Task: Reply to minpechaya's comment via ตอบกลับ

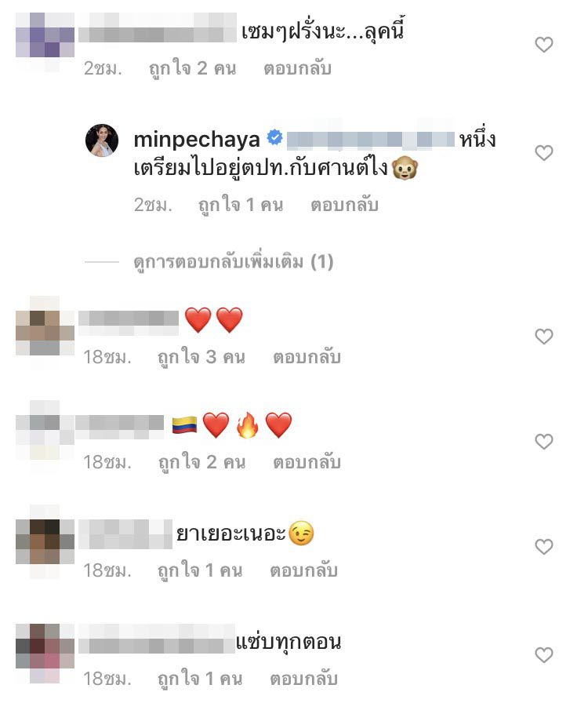Action: click(345, 205)
